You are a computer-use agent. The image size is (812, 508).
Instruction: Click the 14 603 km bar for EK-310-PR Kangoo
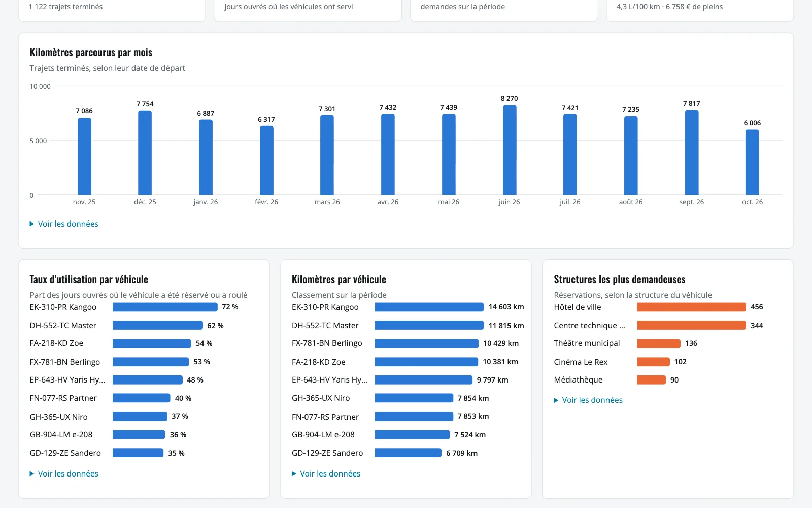[429, 307]
